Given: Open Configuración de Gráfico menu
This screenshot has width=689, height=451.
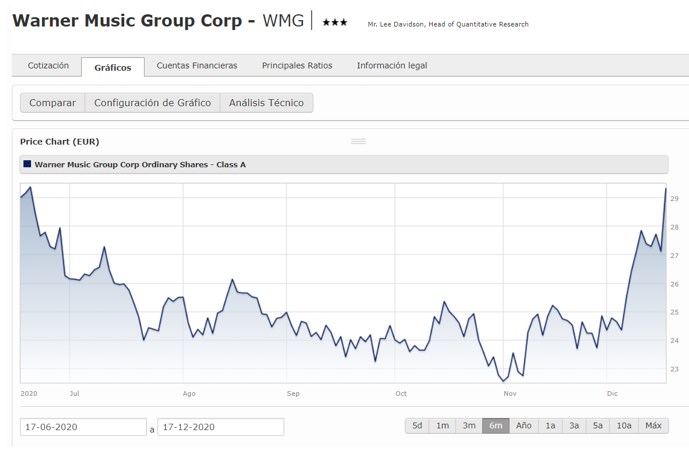Looking at the screenshot, I should [153, 103].
